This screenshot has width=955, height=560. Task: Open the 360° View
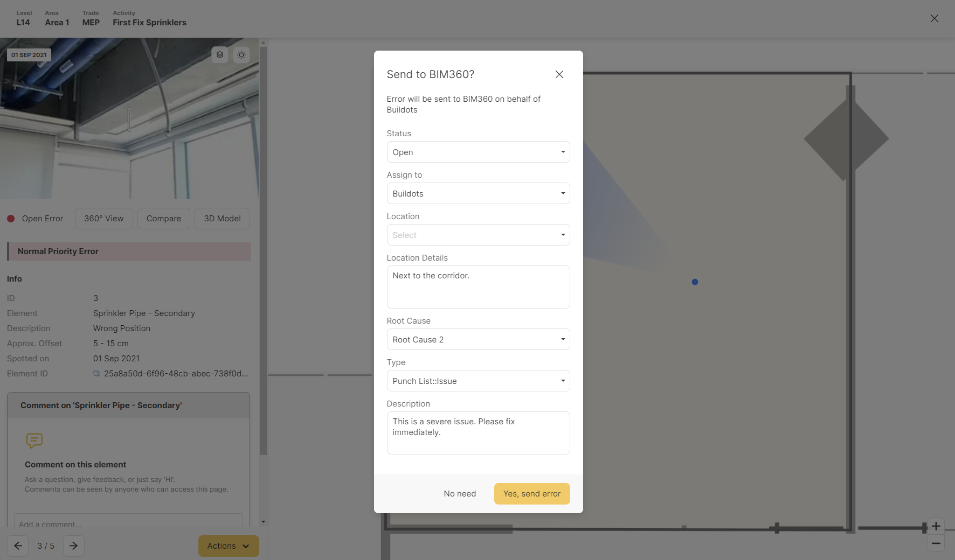point(104,219)
